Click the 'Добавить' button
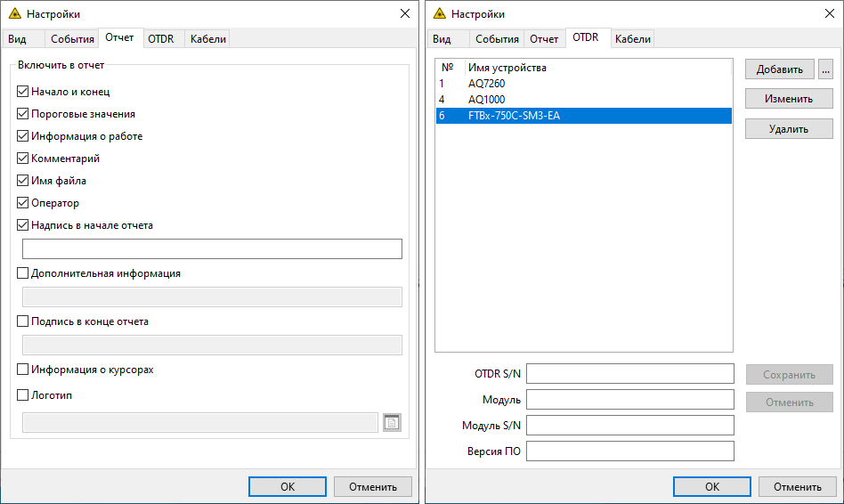Screen dimensions: 844x504 (x=779, y=69)
